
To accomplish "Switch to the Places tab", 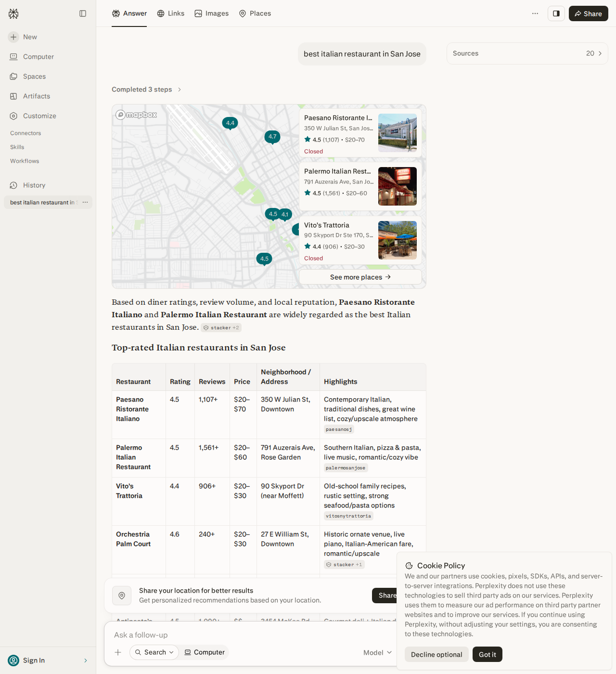I will 255,13.
